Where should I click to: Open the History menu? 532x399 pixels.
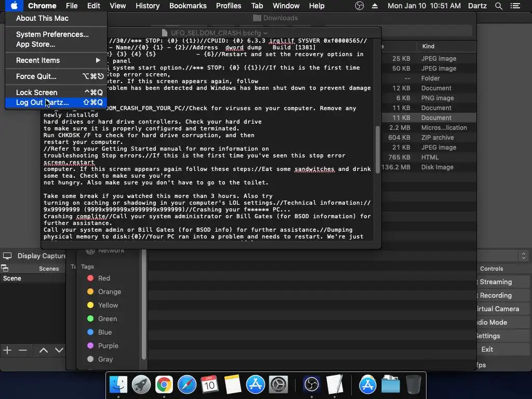tap(148, 6)
